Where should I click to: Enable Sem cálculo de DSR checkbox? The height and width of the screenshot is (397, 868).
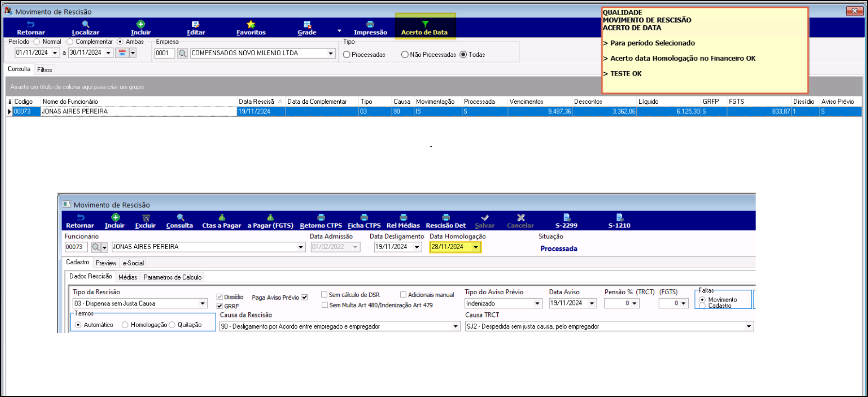pos(324,294)
